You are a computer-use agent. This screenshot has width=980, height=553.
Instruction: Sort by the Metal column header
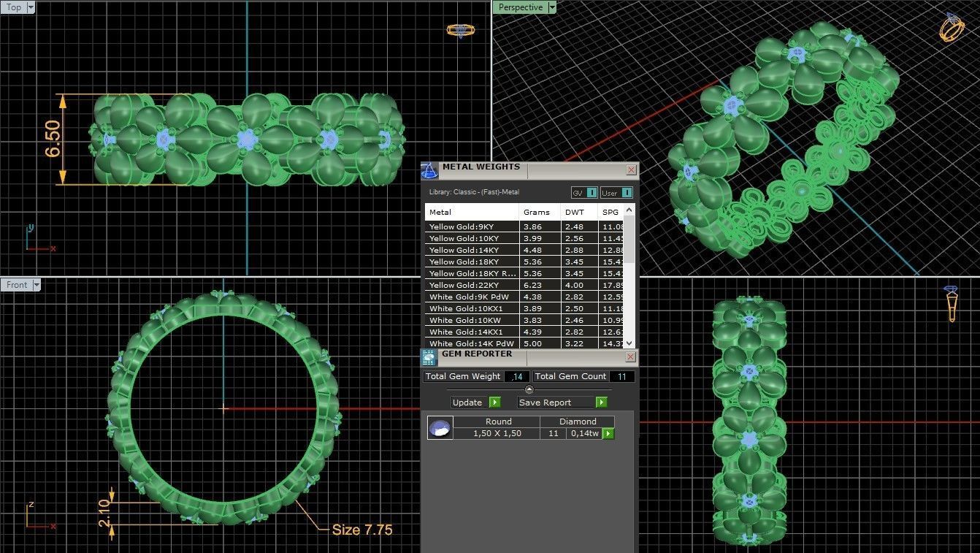(x=472, y=212)
